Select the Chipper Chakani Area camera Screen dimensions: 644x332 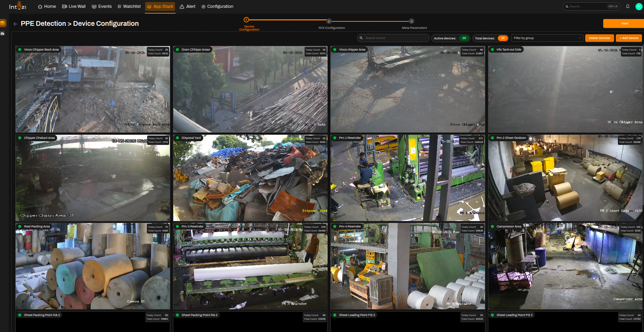[93, 178]
